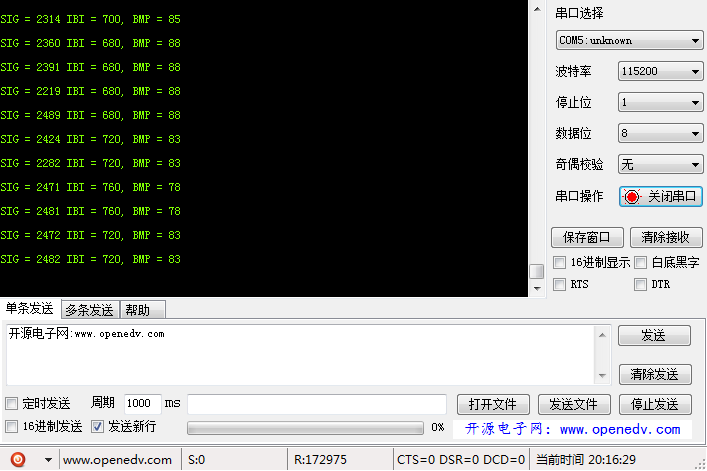The height and width of the screenshot is (471, 707).
Task: Click the send box scroll down arrow
Action: [x=602, y=375]
